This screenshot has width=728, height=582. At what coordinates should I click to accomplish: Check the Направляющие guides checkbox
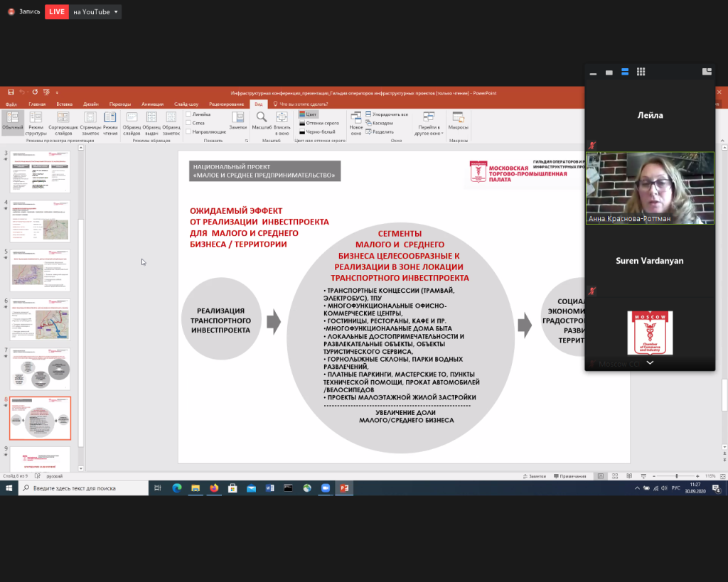[188, 131]
